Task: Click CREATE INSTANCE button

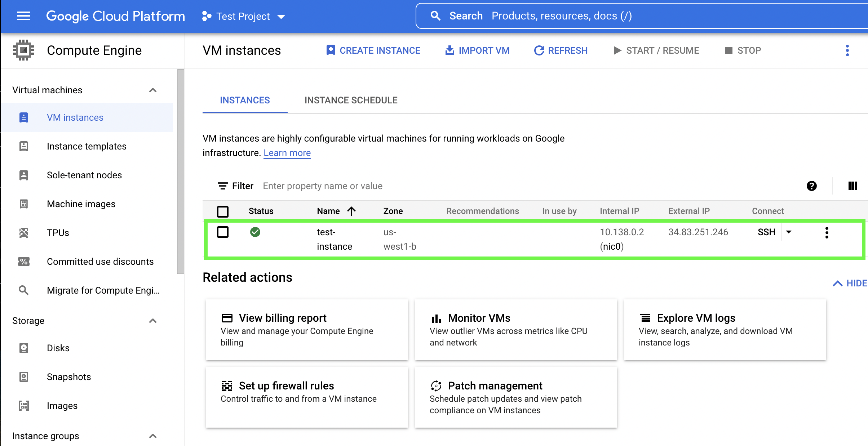Action: (373, 50)
